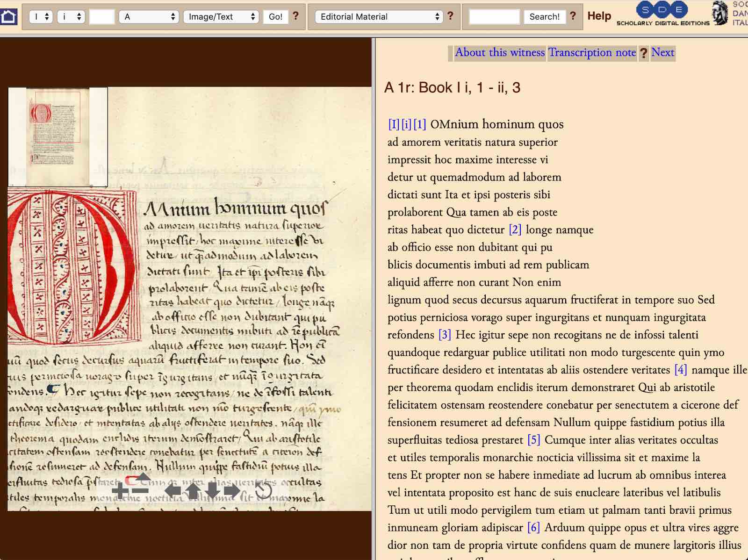Go to the Next page link
Image resolution: width=748 pixels, height=560 pixels.
(663, 52)
